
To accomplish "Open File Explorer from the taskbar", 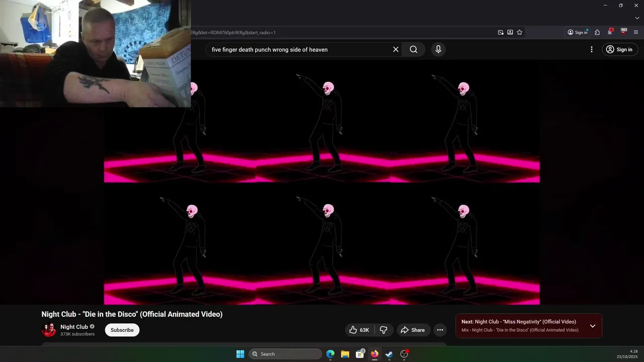I will 345,354.
